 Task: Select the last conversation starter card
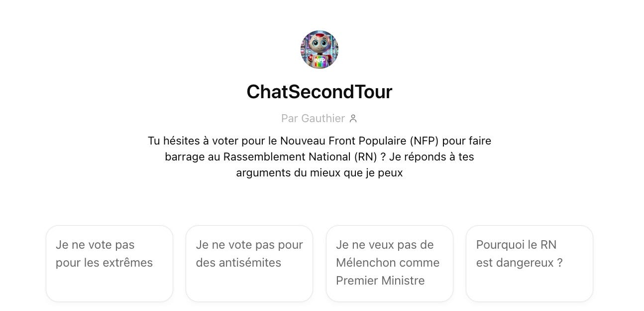coord(530,263)
